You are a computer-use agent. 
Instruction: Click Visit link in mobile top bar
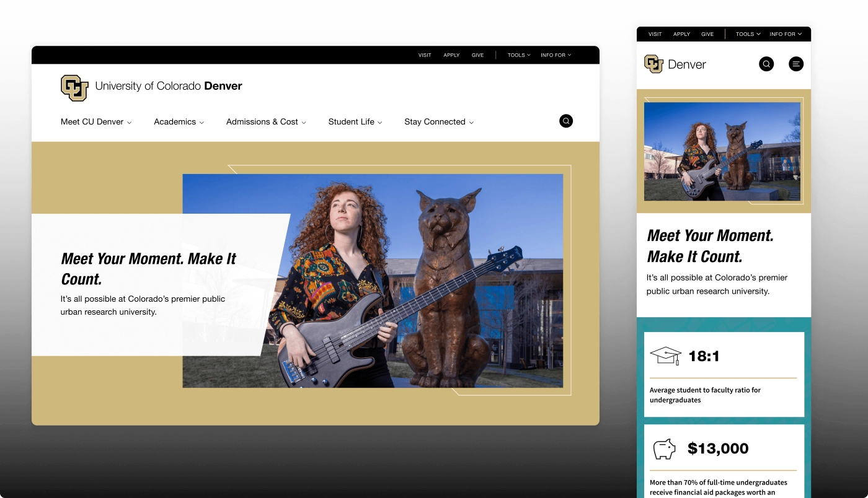pos(655,34)
